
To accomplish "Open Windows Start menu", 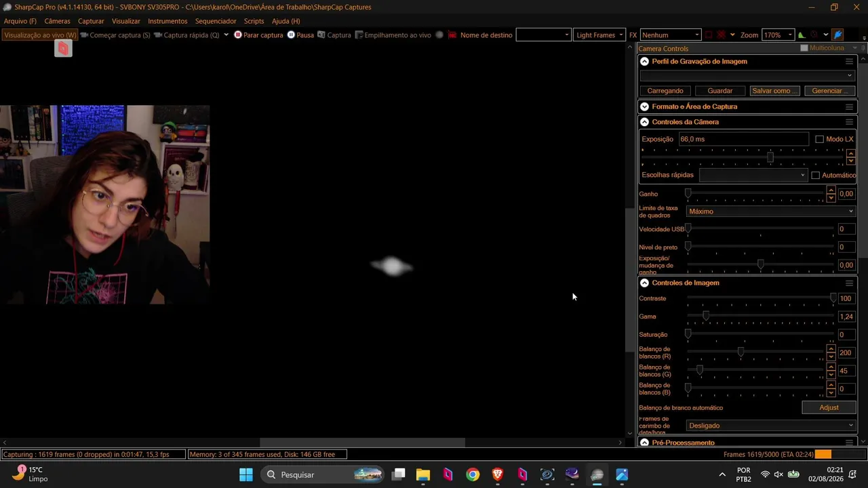I will coord(245,474).
